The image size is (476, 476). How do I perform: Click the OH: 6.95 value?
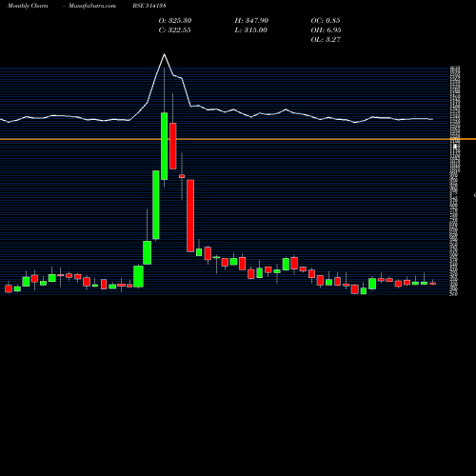[326, 30]
